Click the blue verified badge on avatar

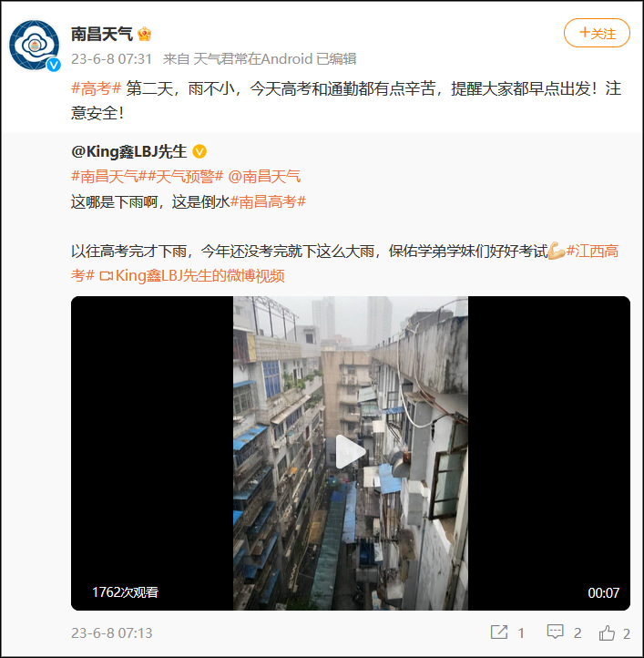coord(53,65)
